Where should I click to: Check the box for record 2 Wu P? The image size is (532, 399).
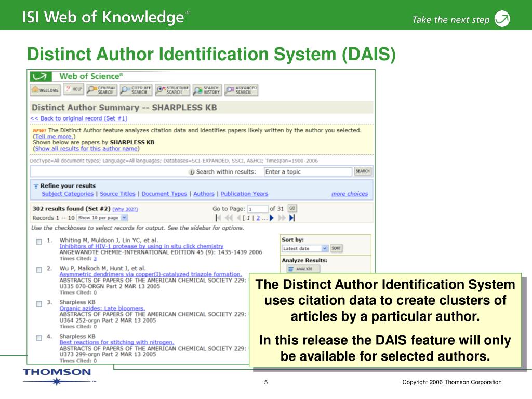[x=39, y=270]
